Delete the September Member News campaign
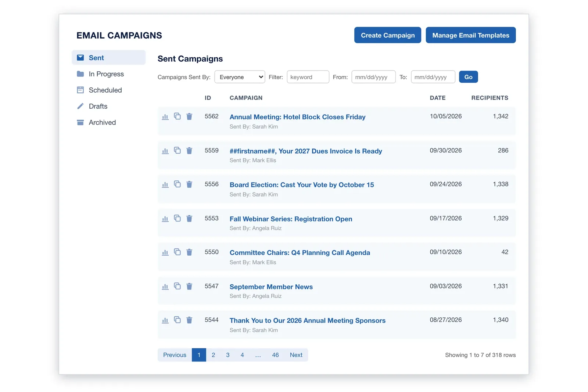Image resolution: width=588 pixels, height=392 pixels. click(x=189, y=286)
